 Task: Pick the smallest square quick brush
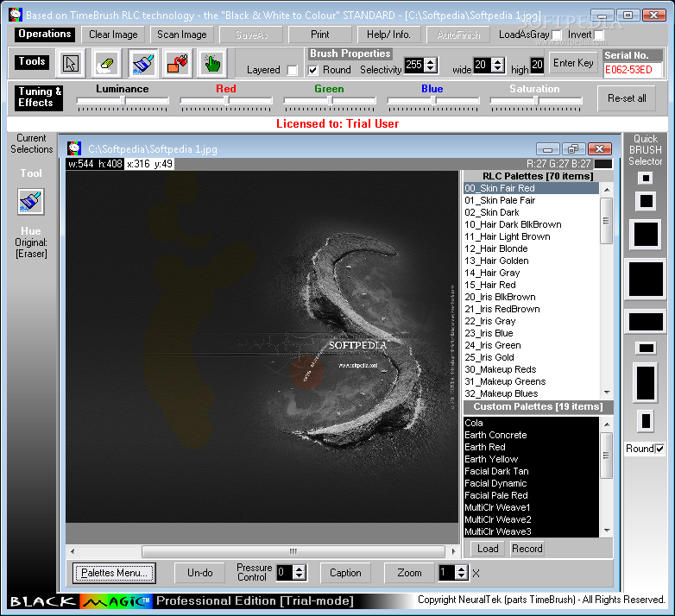coord(646,178)
